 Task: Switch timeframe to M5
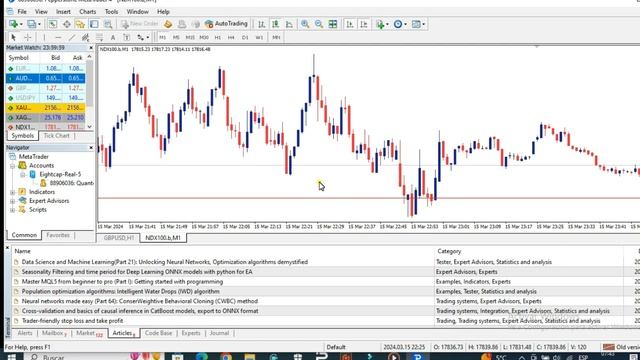click(176, 38)
